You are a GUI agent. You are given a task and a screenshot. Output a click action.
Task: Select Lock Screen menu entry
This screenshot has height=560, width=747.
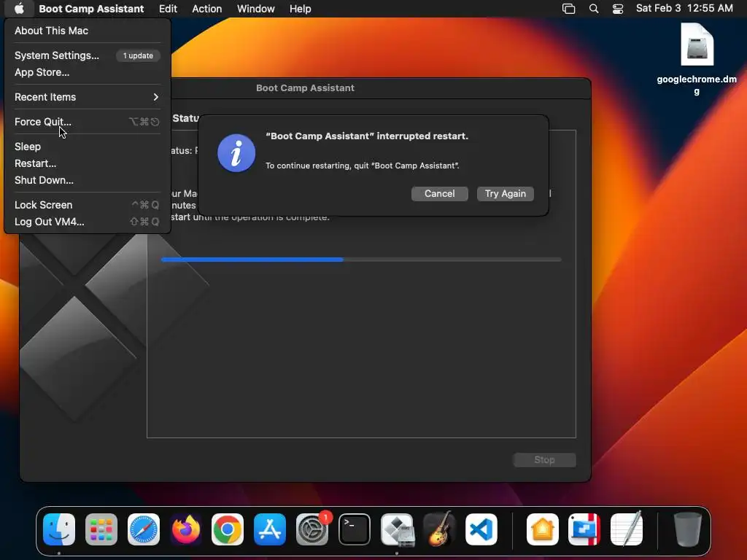[x=88, y=205]
